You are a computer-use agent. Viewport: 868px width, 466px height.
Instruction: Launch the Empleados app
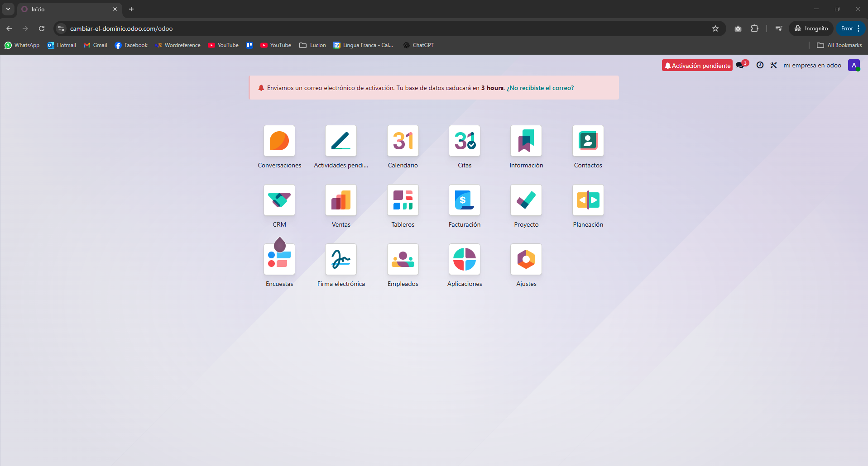click(x=403, y=260)
